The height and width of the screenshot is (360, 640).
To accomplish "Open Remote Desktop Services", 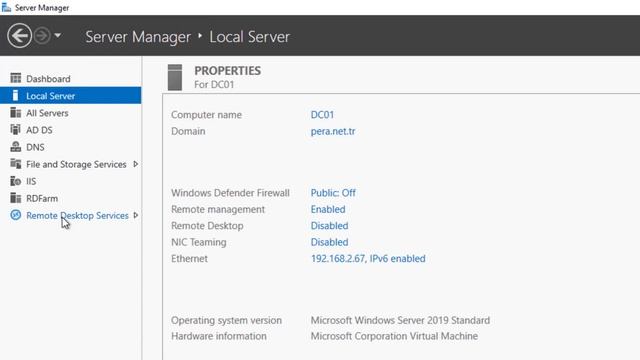I will tap(77, 216).
